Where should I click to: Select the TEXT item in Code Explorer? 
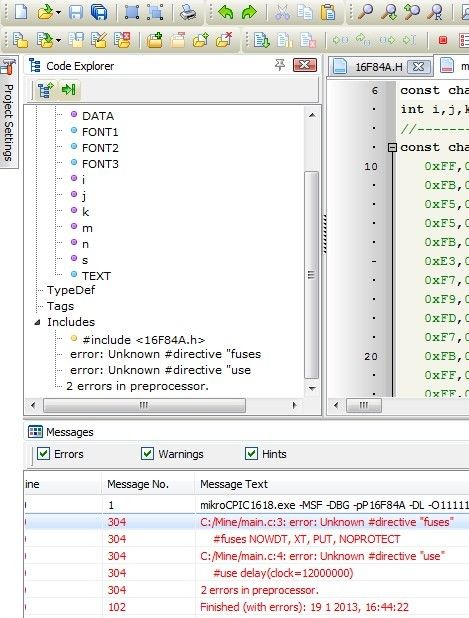click(x=96, y=276)
